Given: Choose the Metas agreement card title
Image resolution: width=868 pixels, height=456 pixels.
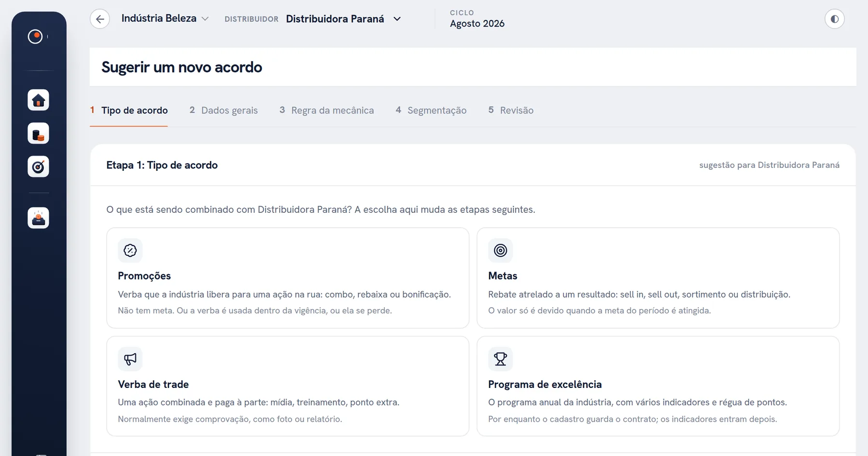Looking at the screenshot, I should [x=502, y=276].
